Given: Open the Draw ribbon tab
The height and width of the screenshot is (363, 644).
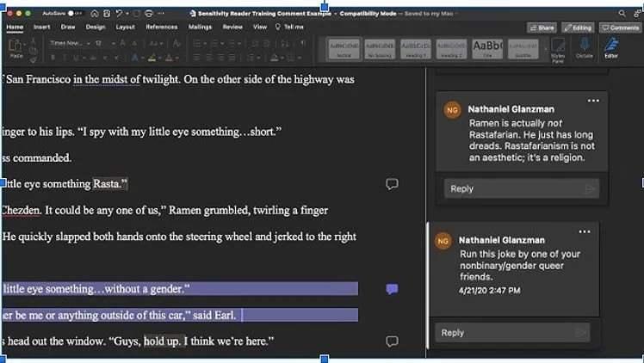Looking at the screenshot, I should pyautogui.click(x=68, y=27).
